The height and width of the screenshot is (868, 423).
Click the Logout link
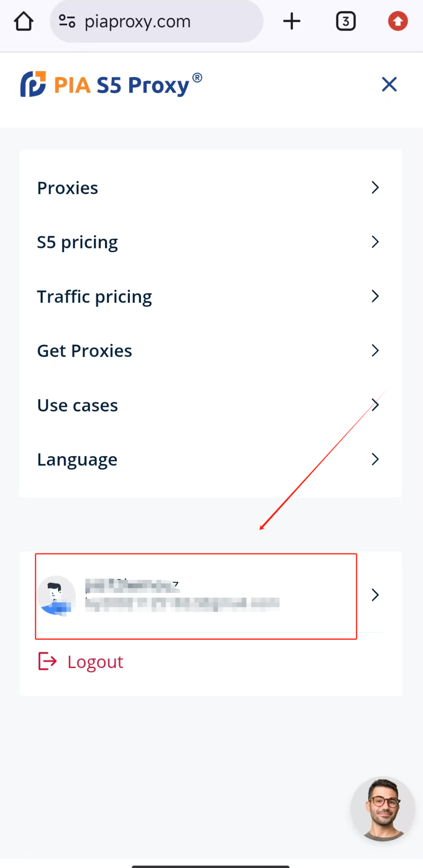click(95, 662)
